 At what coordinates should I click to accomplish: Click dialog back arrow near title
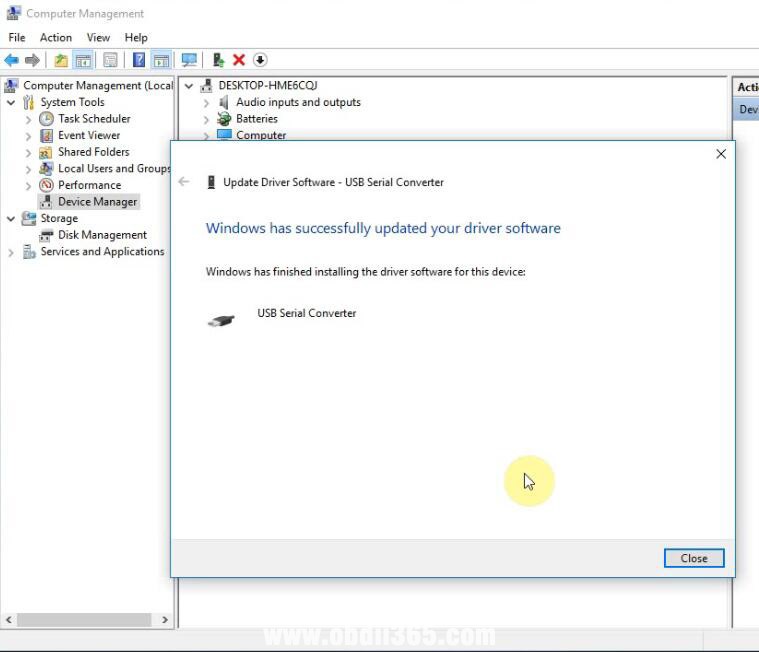(184, 182)
